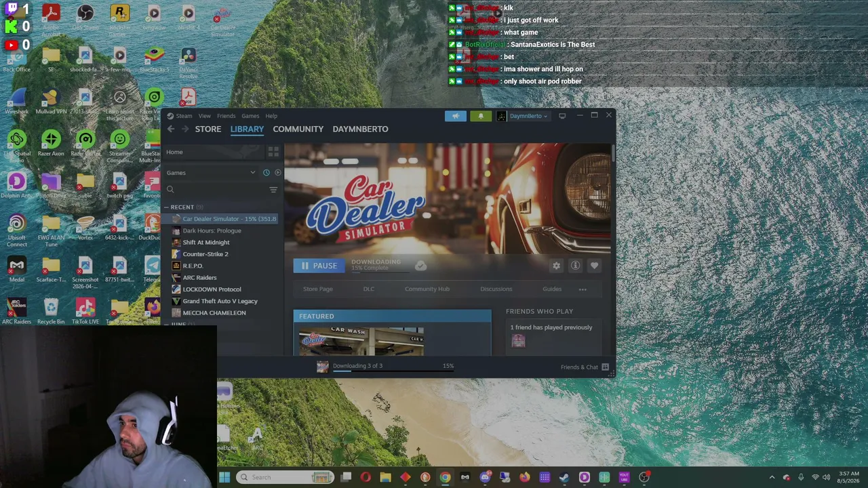Viewport: 868px width, 488px height.
Task: Open Rockstar Games desktop shortcut
Action: pos(119,19)
